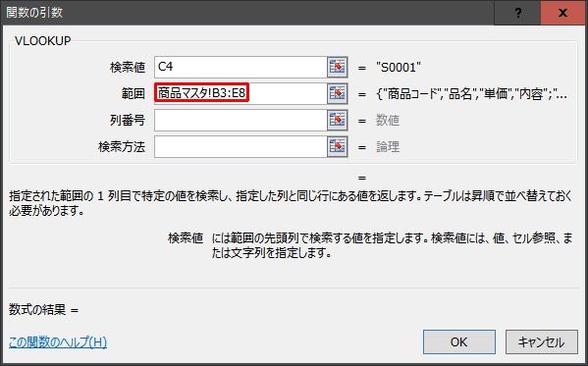Close the 関数の引数 dialog
The image size is (588, 366).
point(562,13)
